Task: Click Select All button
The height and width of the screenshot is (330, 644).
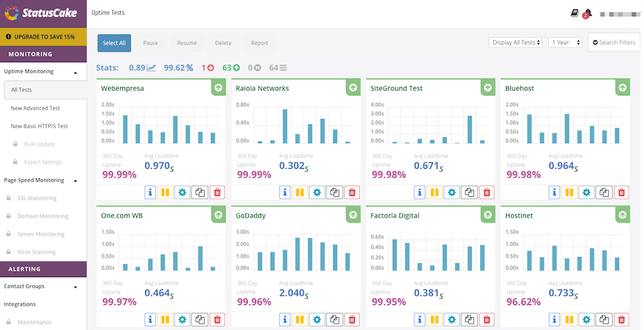Action: pyautogui.click(x=114, y=43)
